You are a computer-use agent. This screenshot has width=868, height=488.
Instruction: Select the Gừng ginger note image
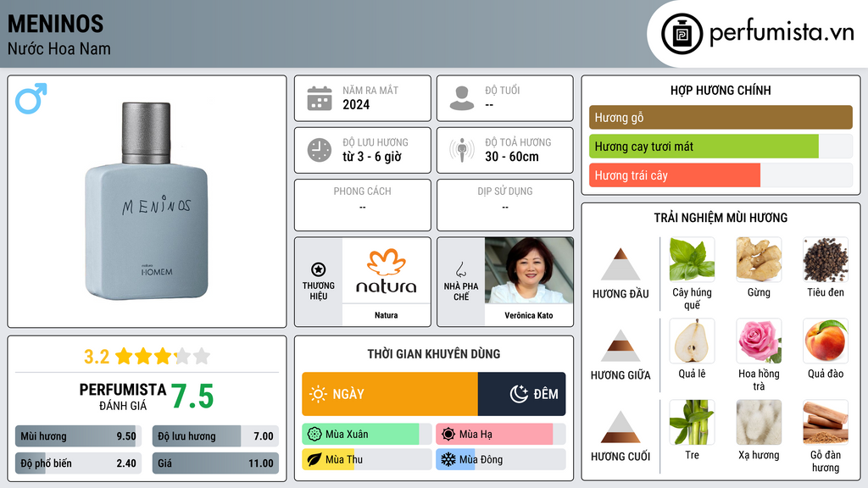pos(759,259)
